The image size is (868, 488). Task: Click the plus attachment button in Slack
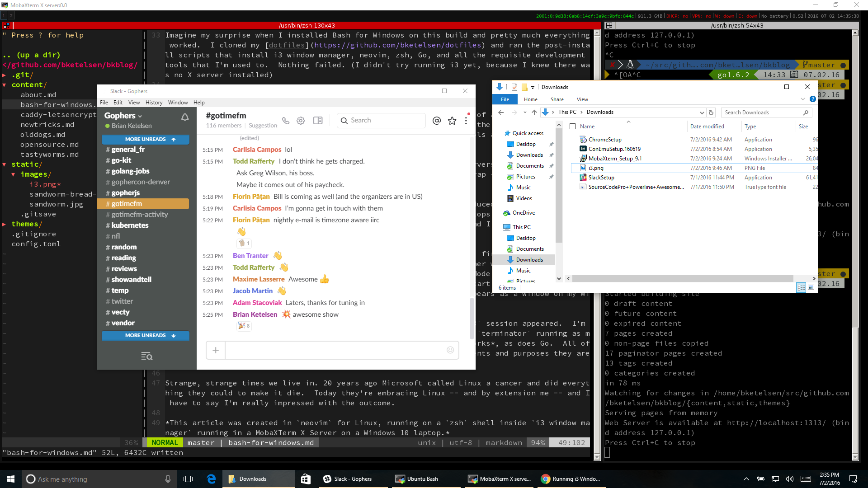tap(216, 350)
